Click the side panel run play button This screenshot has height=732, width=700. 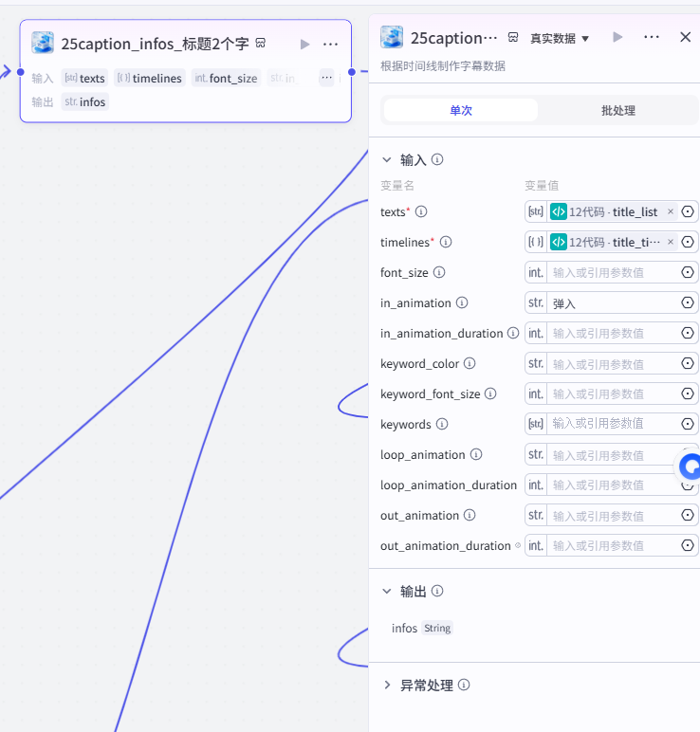pos(617,37)
